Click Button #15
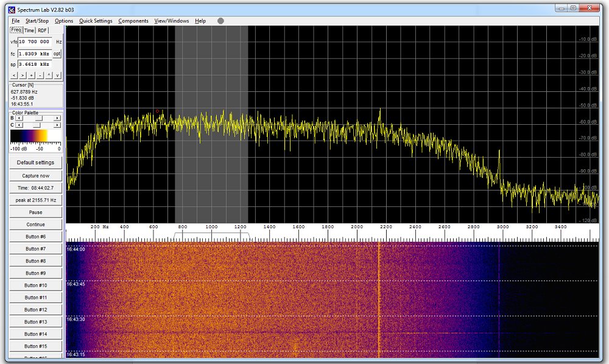 [x=36, y=346]
